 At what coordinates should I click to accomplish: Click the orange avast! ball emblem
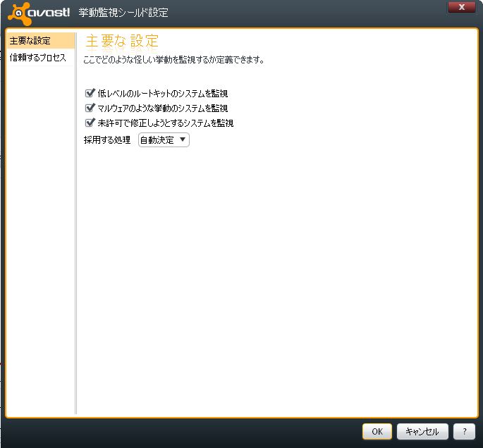17,13
